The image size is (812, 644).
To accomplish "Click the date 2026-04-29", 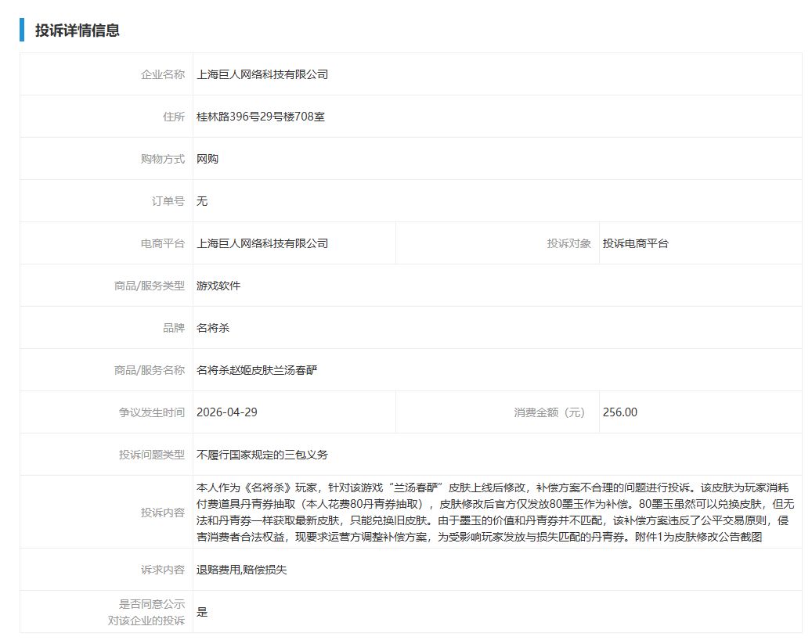I will coord(227,412).
